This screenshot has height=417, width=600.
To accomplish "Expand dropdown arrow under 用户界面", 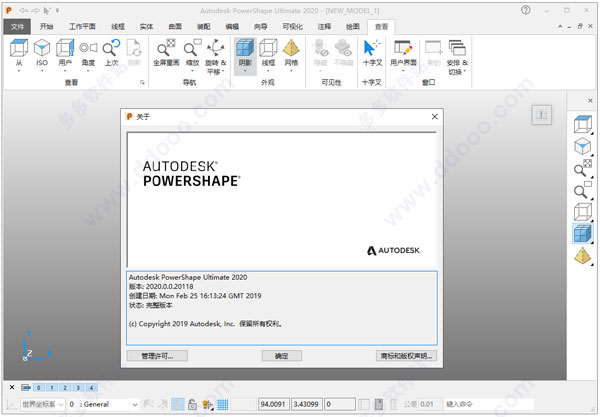I will tap(403, 71).
